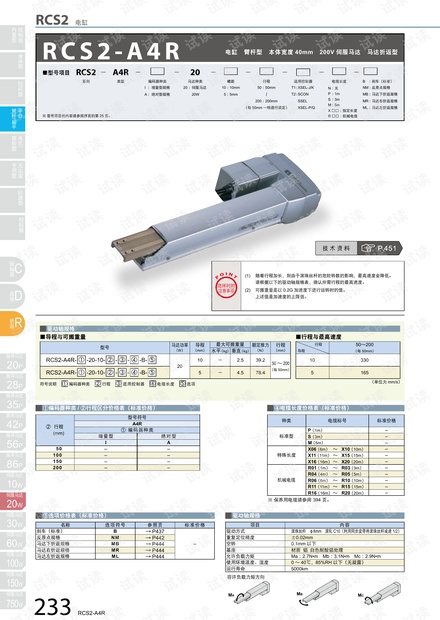
Task: Select the orange R type side tab
Action: pos(13,323)
